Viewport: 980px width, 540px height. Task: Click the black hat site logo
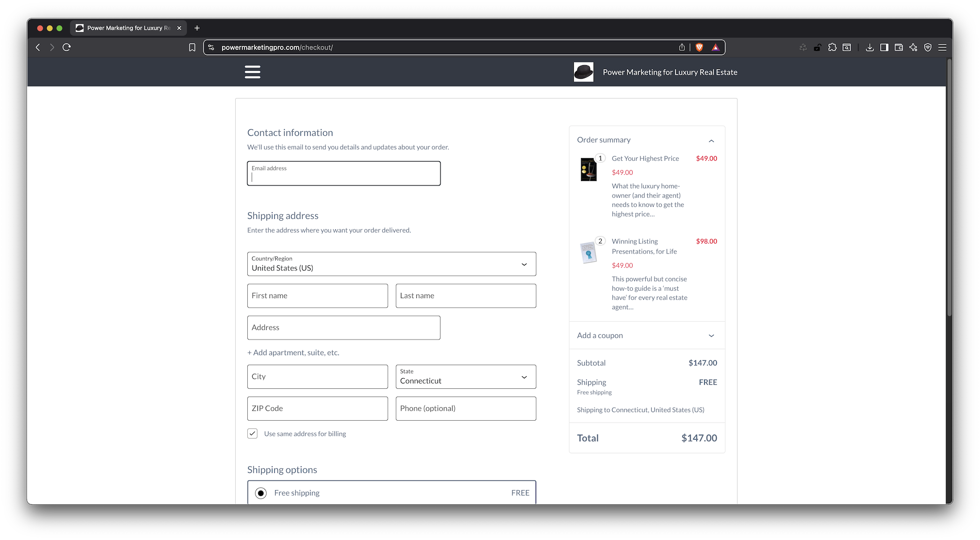583,72
